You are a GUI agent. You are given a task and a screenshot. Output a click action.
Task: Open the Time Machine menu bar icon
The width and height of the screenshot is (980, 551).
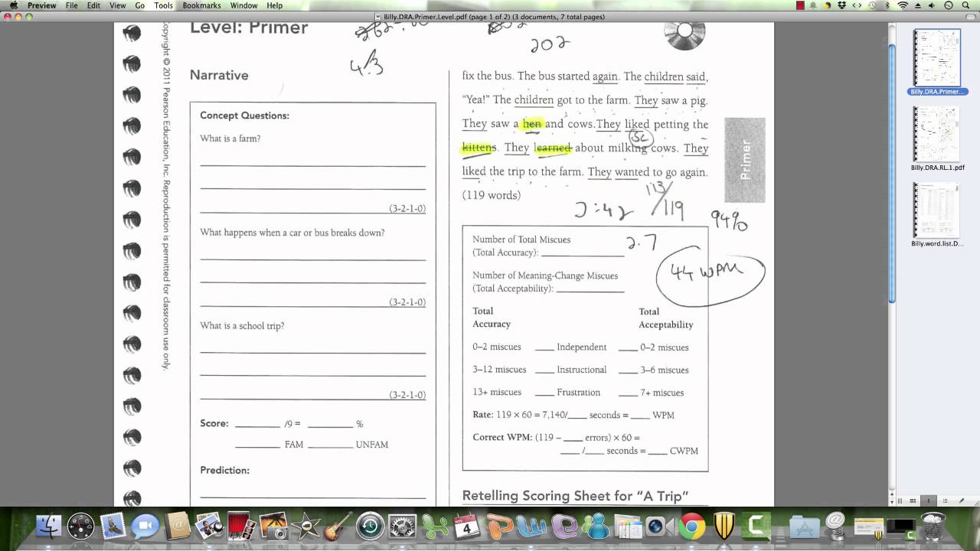point(872,5)
